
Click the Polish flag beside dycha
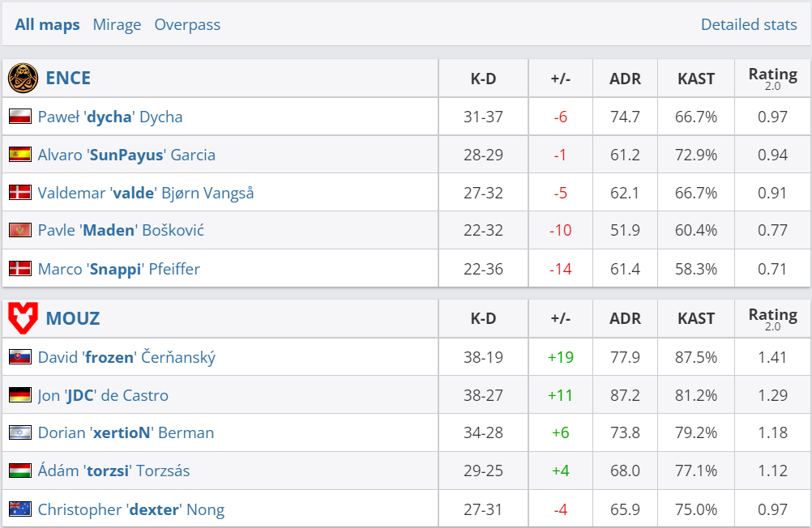20,117
